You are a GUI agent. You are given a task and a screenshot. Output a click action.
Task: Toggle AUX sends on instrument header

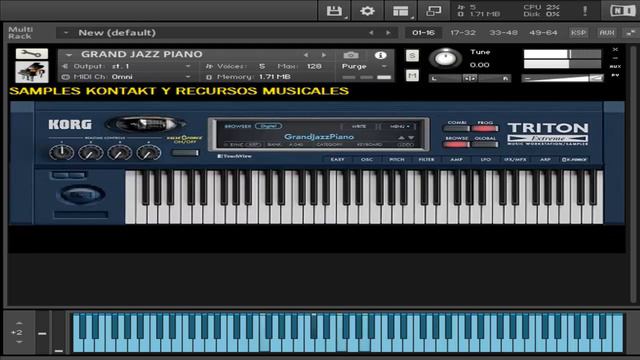pyautogui.click(x=615, y=66)
